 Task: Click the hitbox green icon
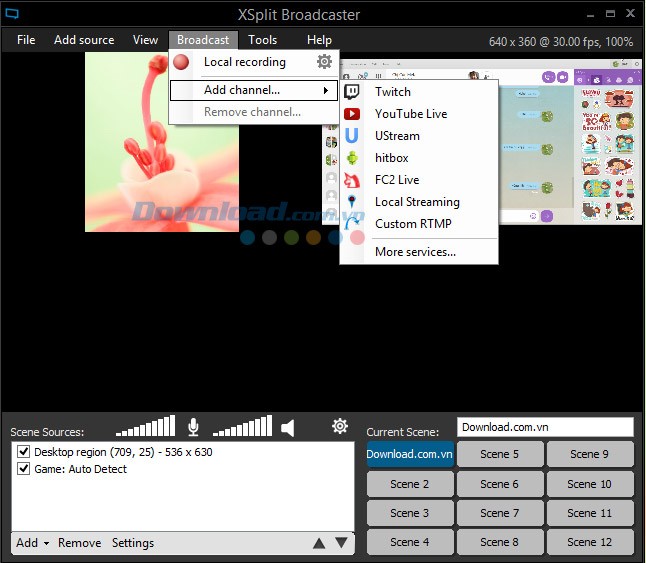[352, 158]
